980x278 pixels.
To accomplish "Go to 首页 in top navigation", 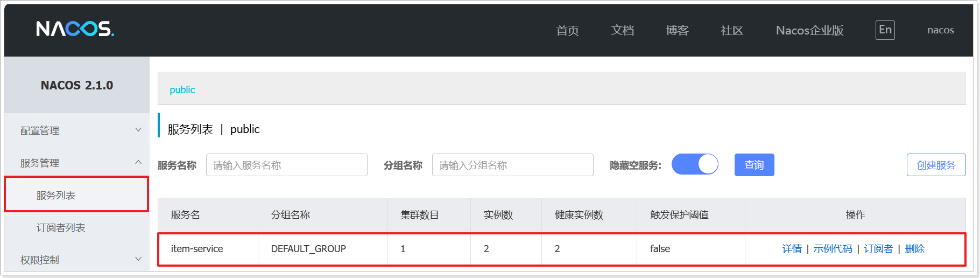I will [567, 30].
